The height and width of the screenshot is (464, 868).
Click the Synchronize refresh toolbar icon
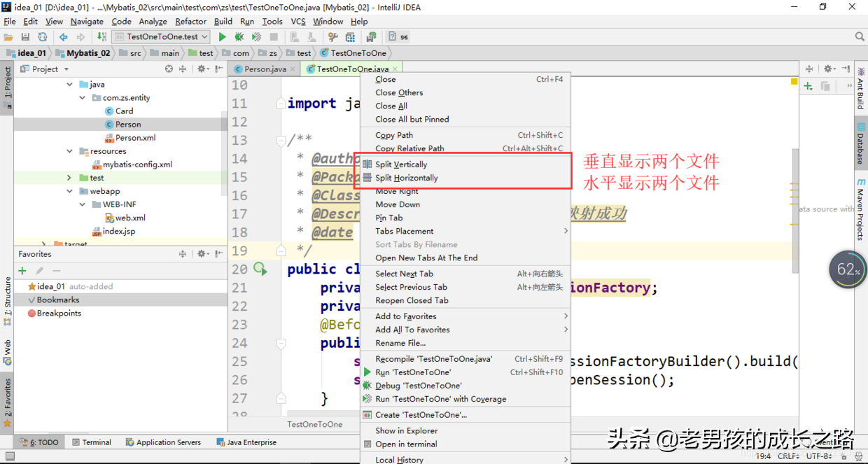click(42, 36)
